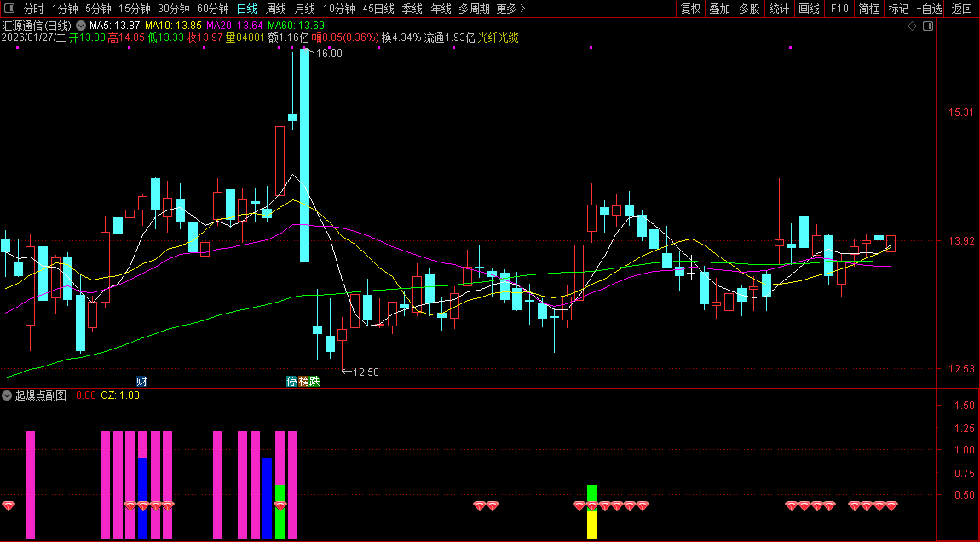Select the 10分钟 period tab

pos(339,9)
